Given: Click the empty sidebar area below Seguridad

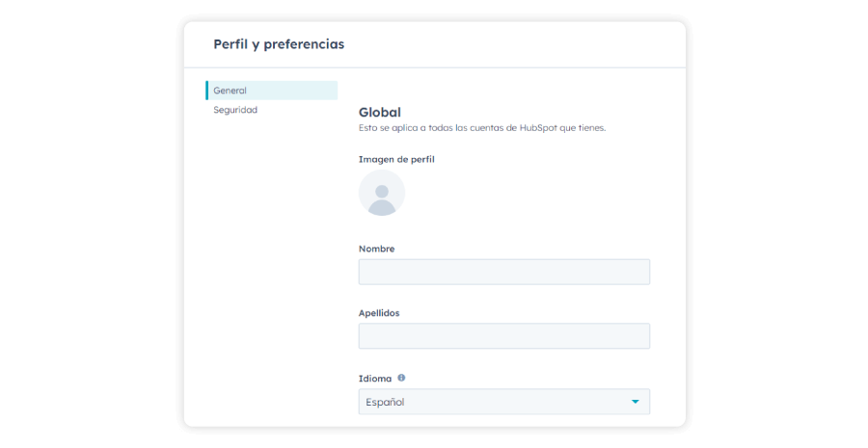Looking at the screenshot, I should (x=272, y=266).
